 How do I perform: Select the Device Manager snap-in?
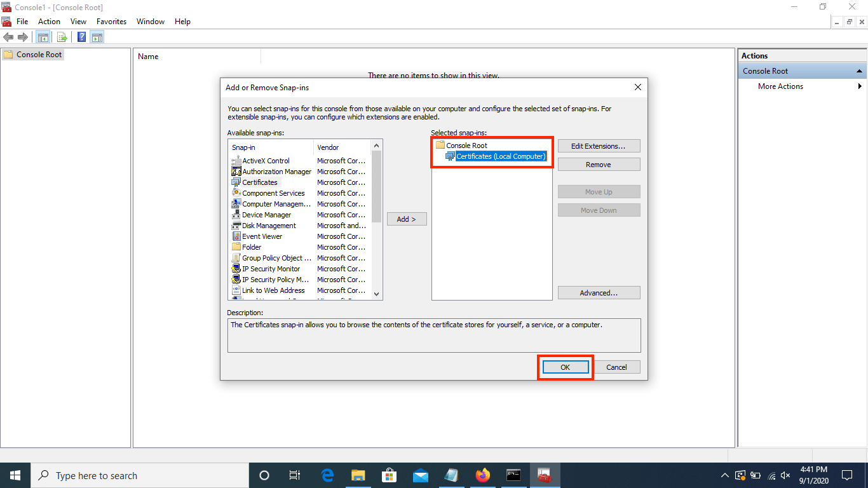[266, 215]
